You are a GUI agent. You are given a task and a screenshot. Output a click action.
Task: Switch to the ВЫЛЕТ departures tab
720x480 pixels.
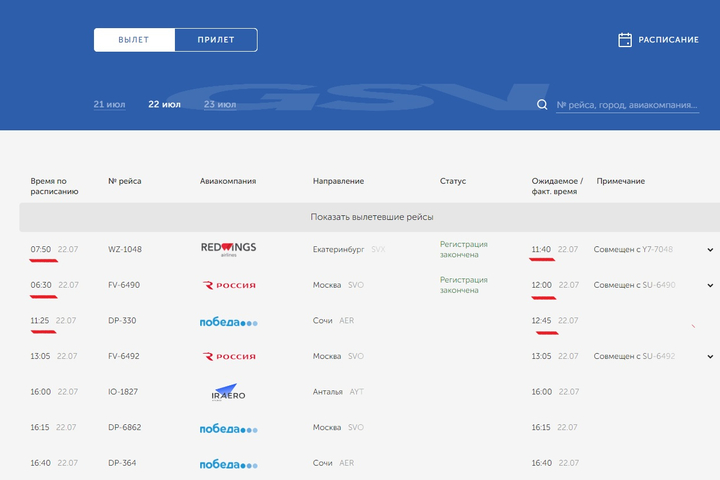[134, 40]
